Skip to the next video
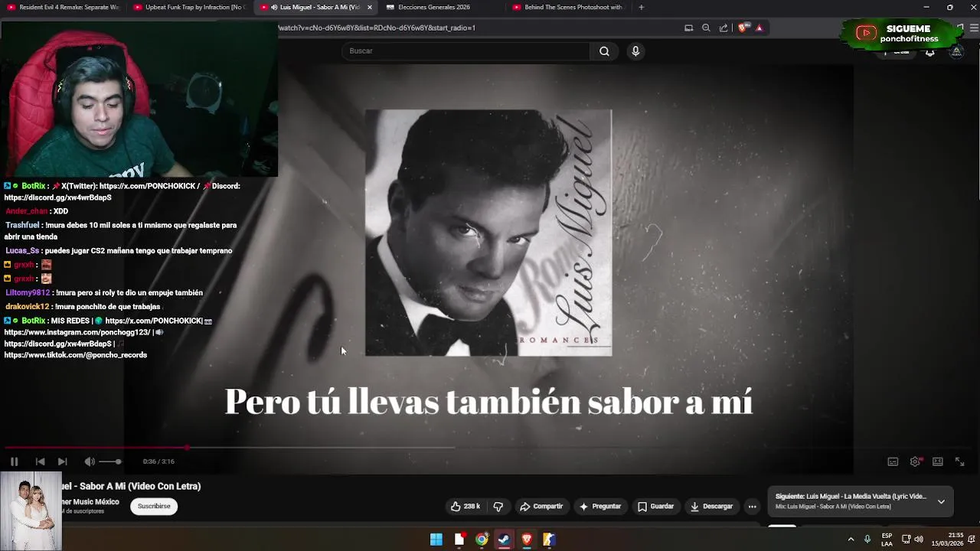Screen dimensions: 980x551 pyautogui.click(x=62, y=461)
